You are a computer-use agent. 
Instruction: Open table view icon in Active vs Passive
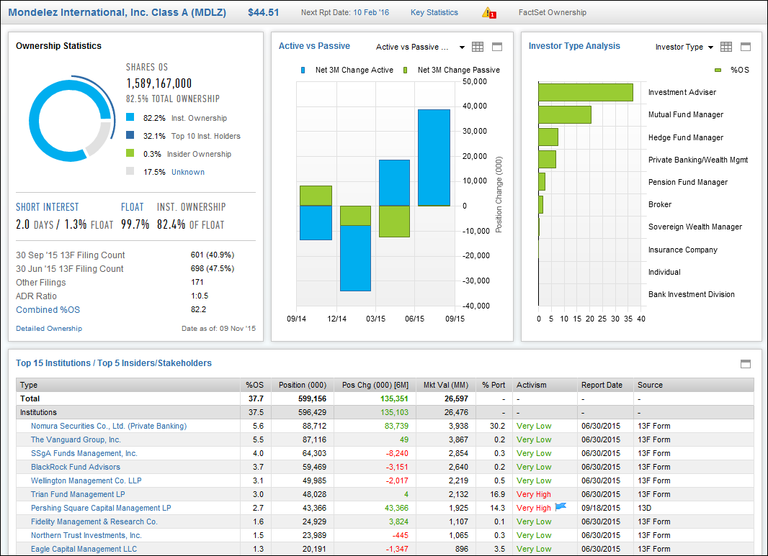tap(478, 47)
